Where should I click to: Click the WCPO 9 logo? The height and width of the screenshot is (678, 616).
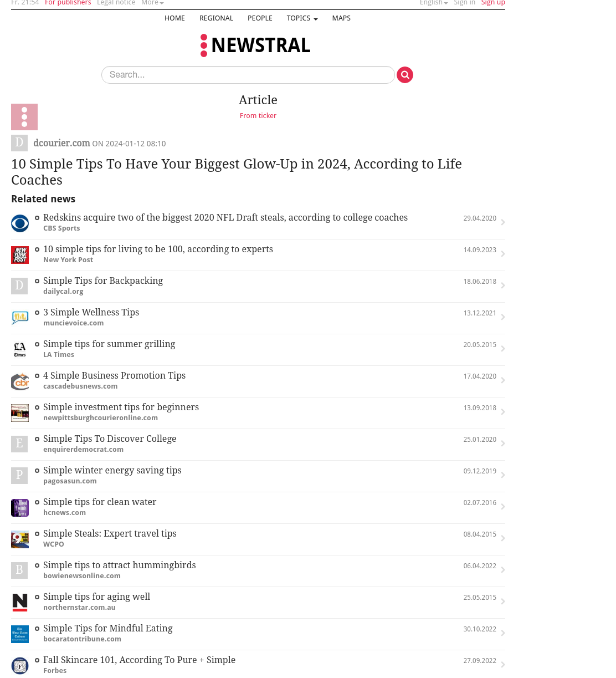(20, 539)
